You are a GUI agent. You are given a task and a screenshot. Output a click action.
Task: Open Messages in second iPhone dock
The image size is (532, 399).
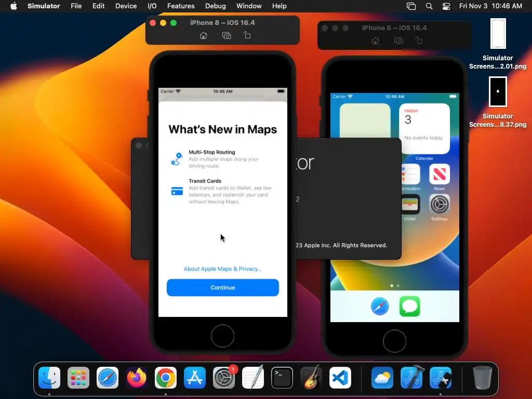pos(409,307)
